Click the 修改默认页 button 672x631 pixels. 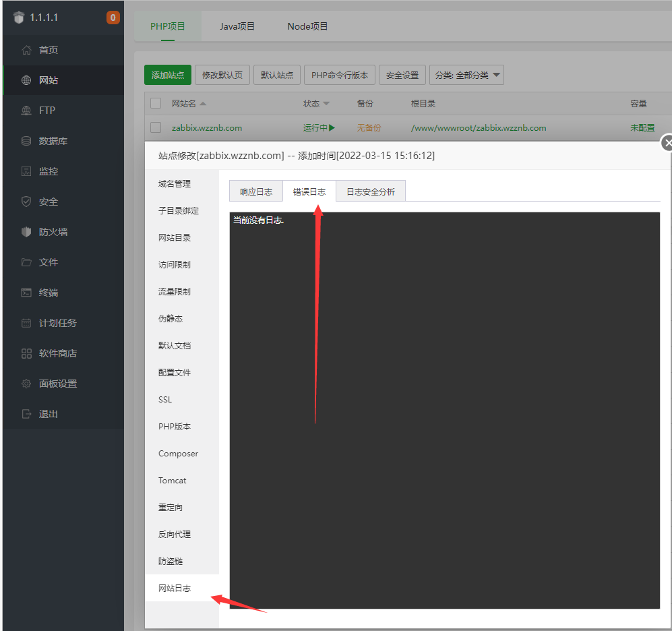(x=222, y=75)
